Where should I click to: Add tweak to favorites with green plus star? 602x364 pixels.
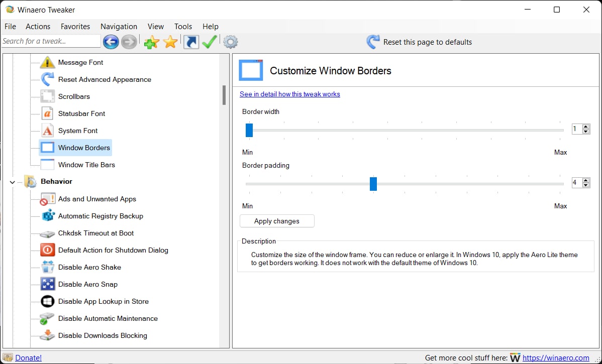[x=152, y=42]
